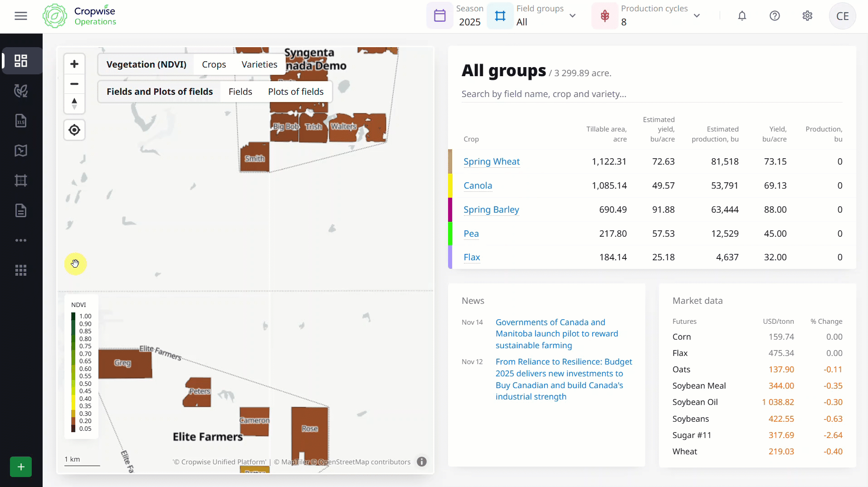This screenshot has width=868, height=487.
Task: Reset the map compass orientation
Action: [x=74, y=103]
